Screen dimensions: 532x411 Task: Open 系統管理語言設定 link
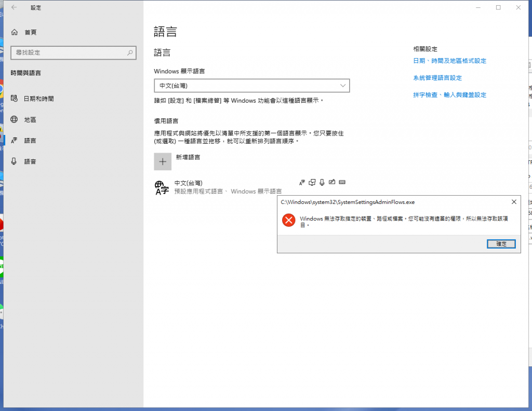tap(437, 78)
